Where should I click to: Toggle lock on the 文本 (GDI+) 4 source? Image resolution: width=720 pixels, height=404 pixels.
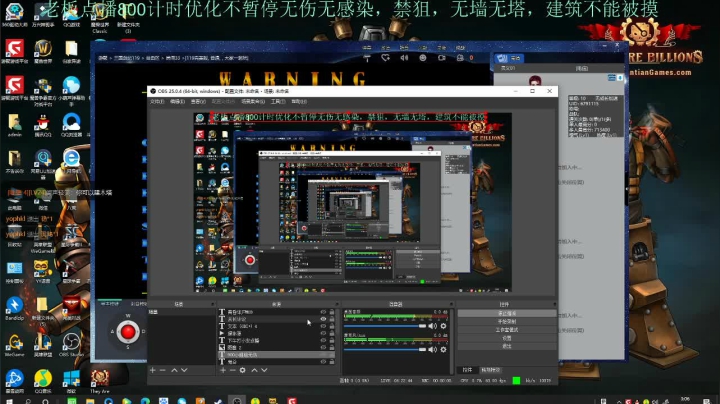[x=332, y=326]
